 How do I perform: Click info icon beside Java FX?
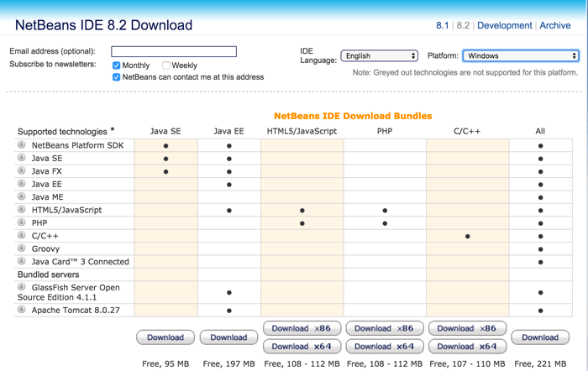[x=22, y=170]
